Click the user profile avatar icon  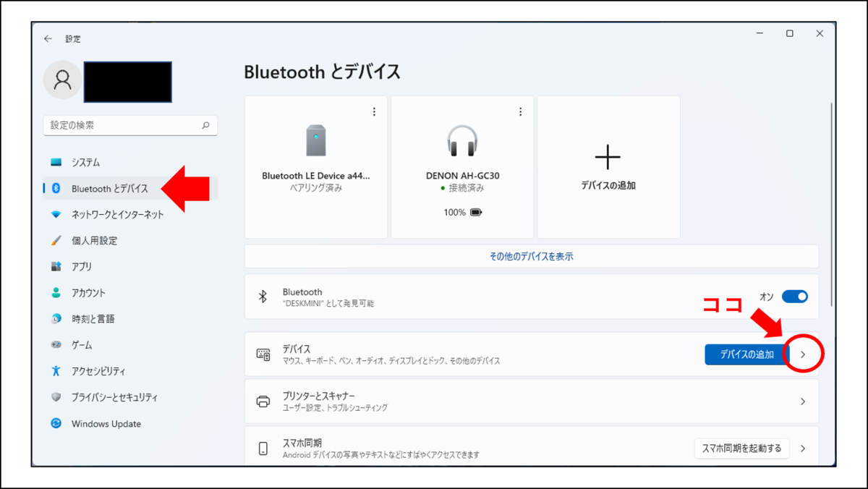(63, 80)
